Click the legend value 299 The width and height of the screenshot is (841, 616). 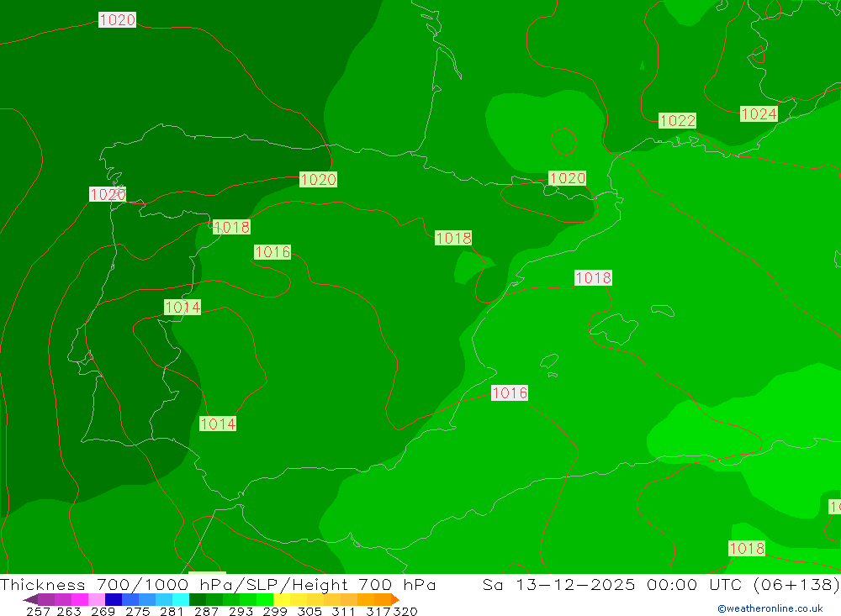click(275, 611)
